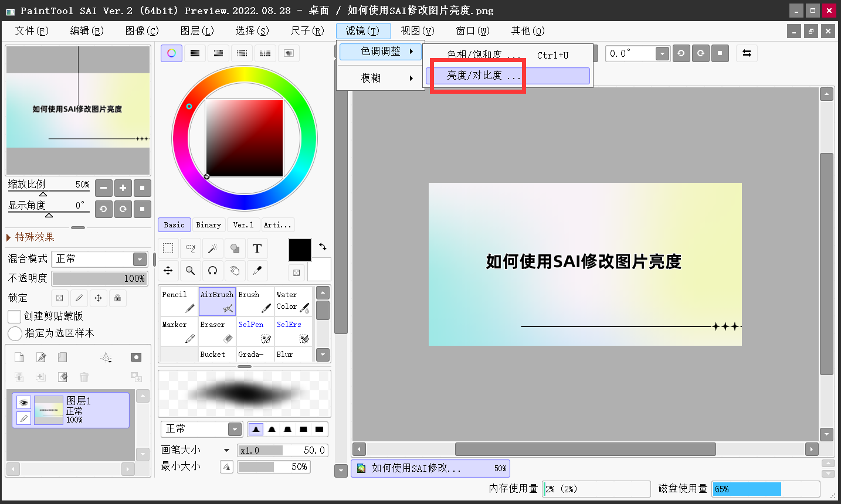Switch to the Ver.1 brush tab
Viewport: 841px width, 504px height.
[x=243, y=225]
